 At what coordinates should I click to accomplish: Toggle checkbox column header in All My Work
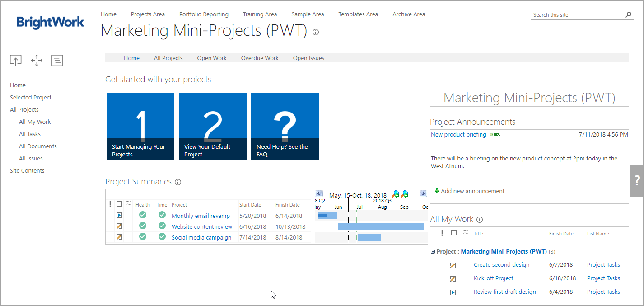[x=454, y=233]
